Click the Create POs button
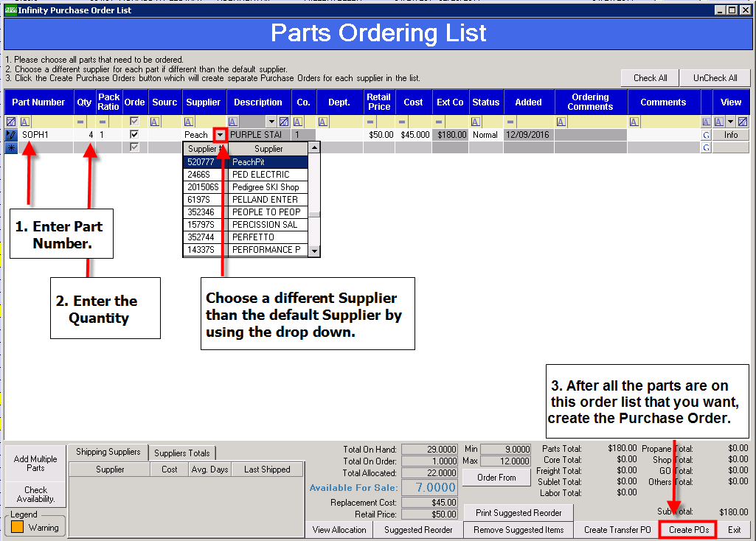Viewport: 756px width, 541px height. (x=688, y=530)
